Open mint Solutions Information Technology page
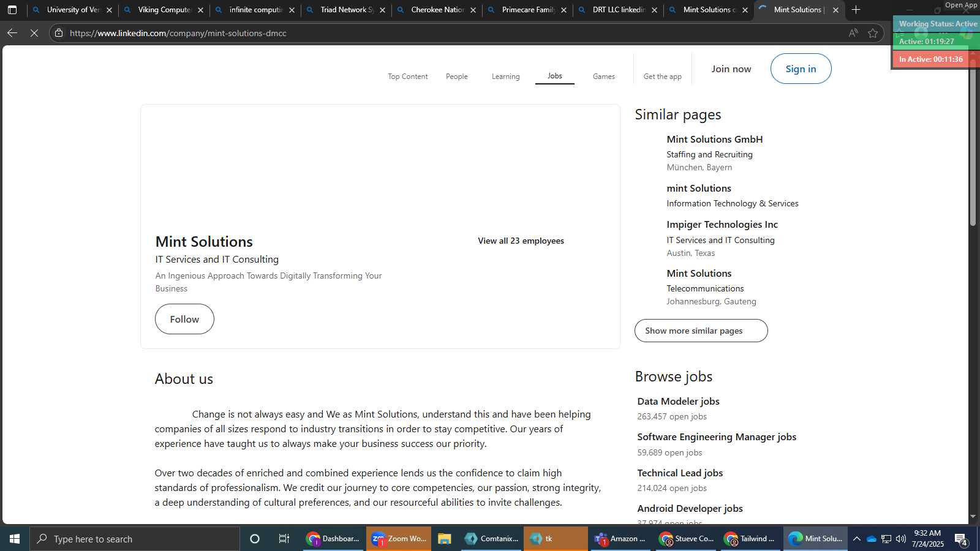 [699, 189]
